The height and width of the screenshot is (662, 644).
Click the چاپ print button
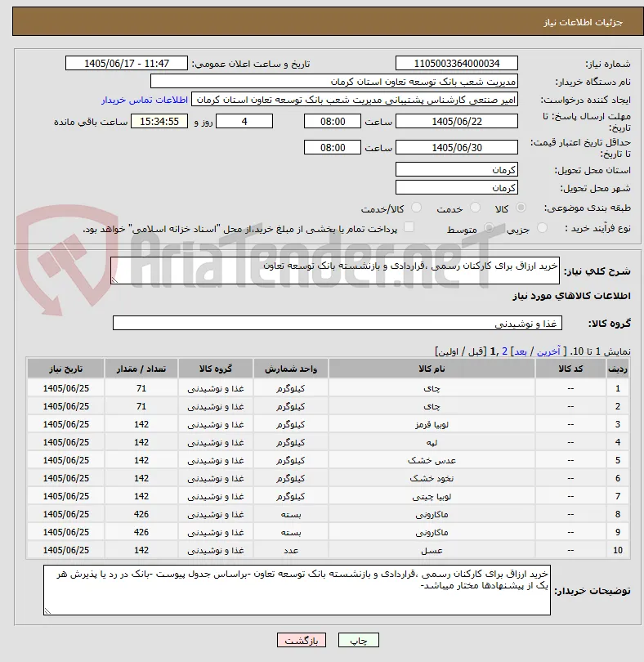(x=359, y=640)
